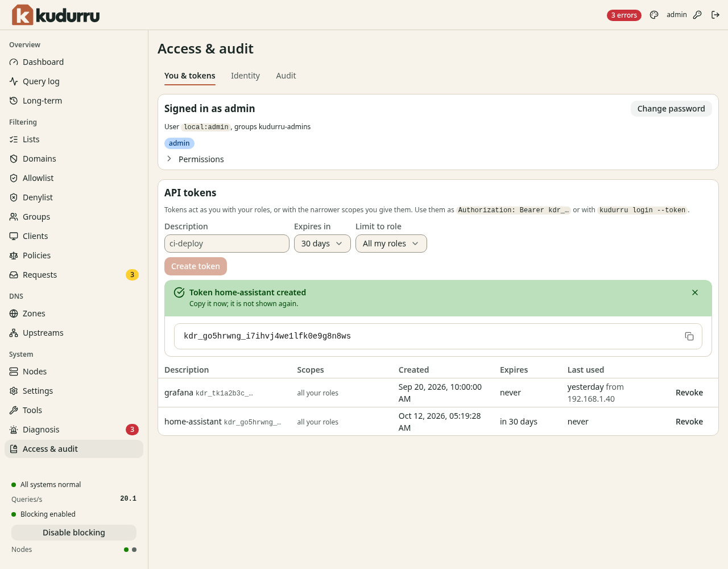Screen dimensions: 728x569
Task: Open DNS Zones
Action: (74, 314)
